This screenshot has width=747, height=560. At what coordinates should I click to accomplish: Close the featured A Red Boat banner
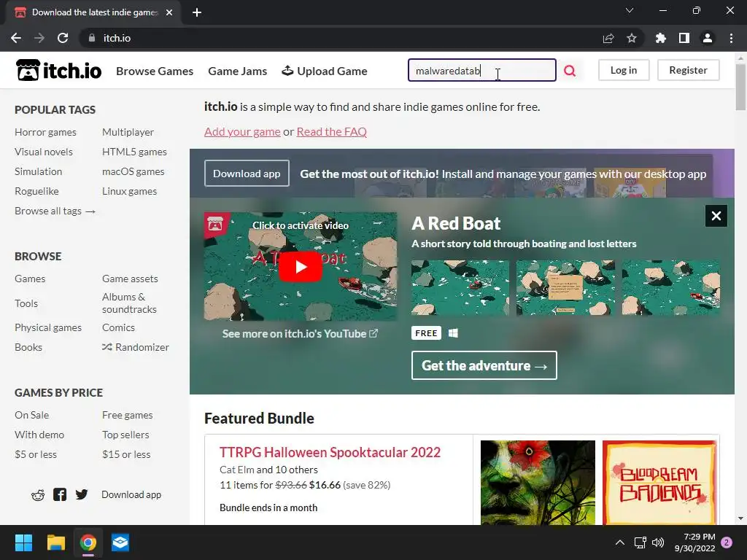click(x=716, y=216)
